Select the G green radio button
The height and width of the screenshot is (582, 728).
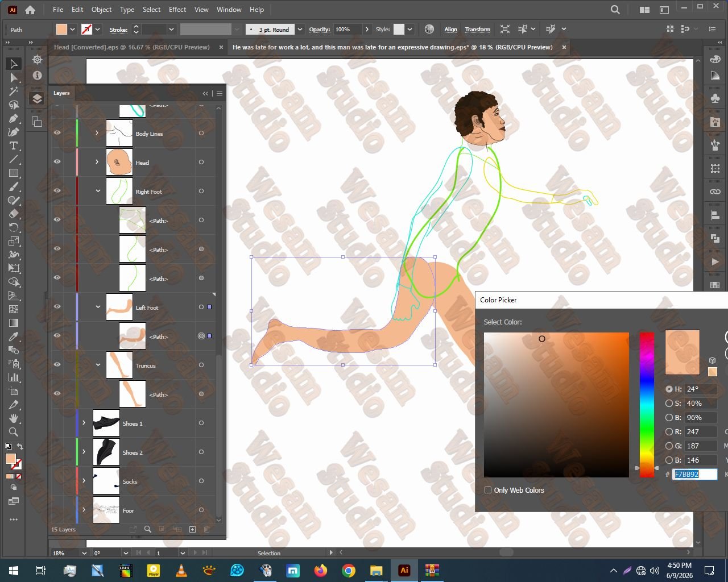[669, 446]
